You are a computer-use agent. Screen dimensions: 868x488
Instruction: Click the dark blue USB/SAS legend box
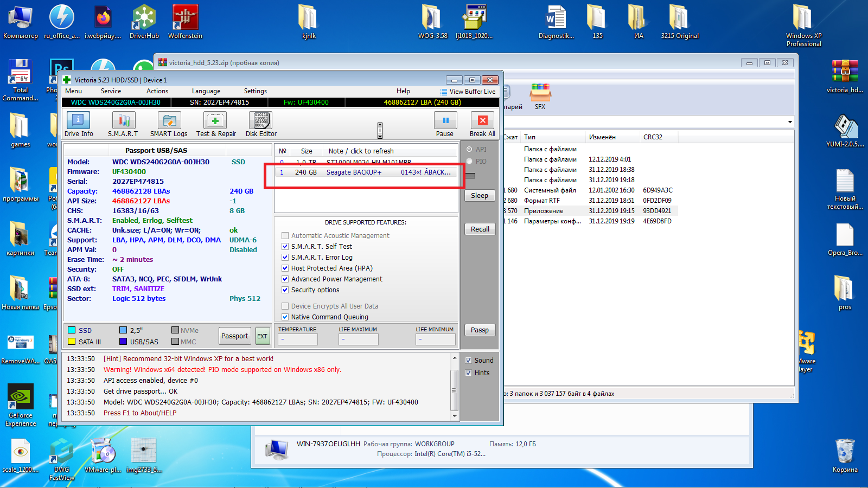point(123,342)
